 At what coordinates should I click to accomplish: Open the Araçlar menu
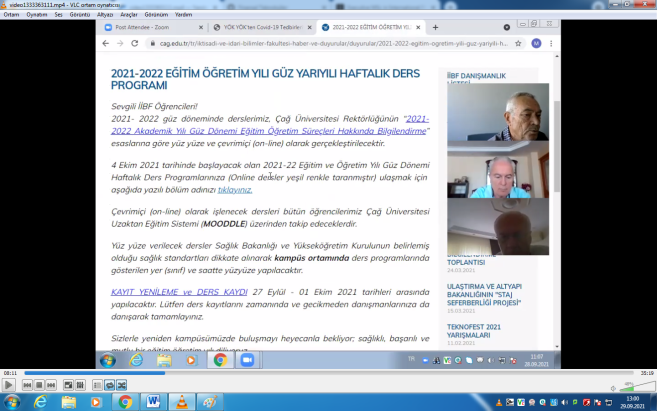pos(129,15)
